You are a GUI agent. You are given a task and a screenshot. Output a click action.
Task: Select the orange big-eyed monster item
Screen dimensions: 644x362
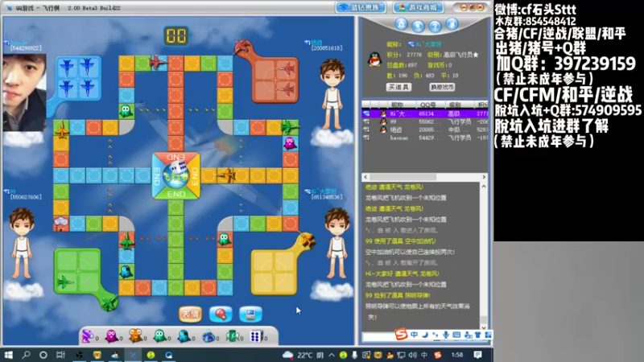[135, 336]
